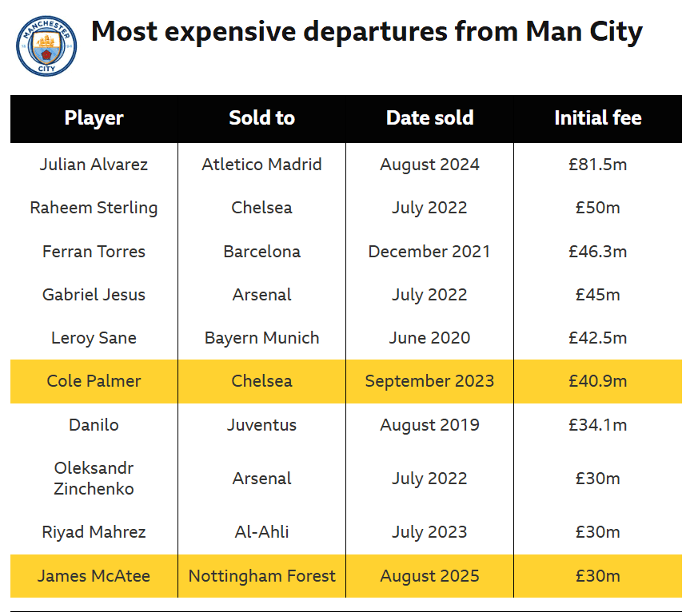Select Raheem Sterling in the table
Viewport: 694px width, 616px height.
tap(94, 208)
